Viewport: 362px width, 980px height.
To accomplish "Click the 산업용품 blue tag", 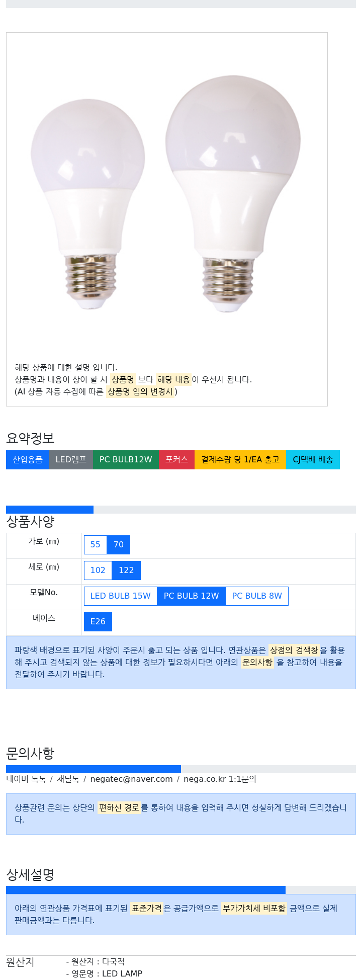I will [28, 460].
